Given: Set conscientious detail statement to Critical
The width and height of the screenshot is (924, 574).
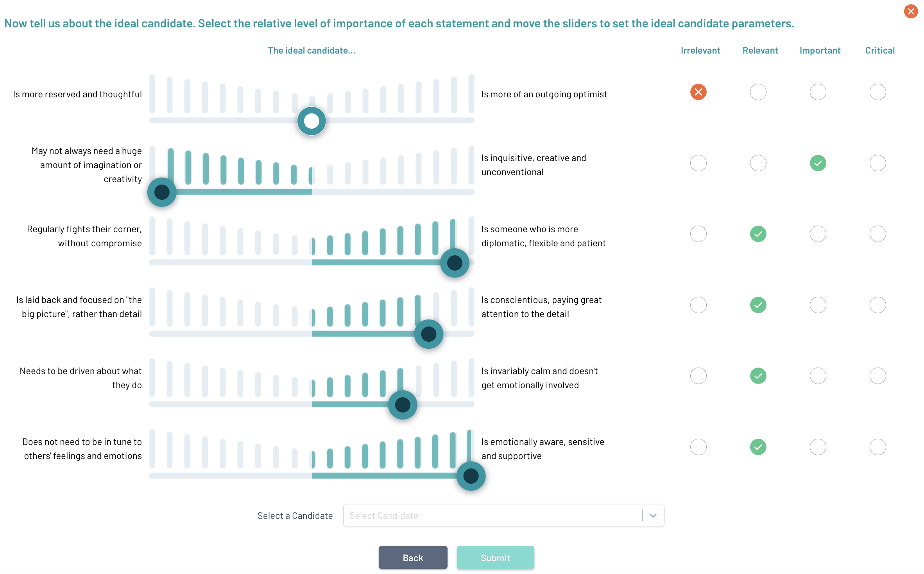Looking at the screenshot, I should [x=877, y=305].
